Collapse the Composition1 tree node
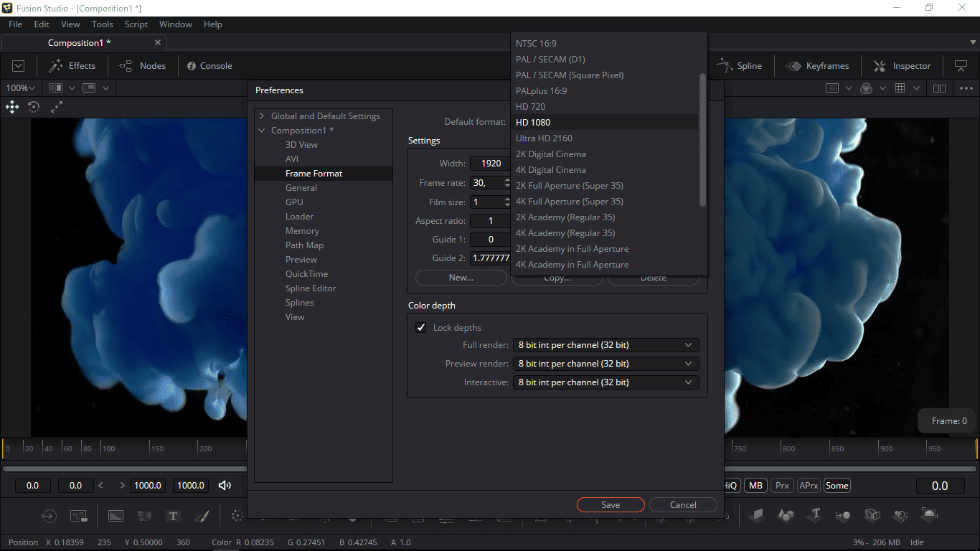 [x=262, y=131]
